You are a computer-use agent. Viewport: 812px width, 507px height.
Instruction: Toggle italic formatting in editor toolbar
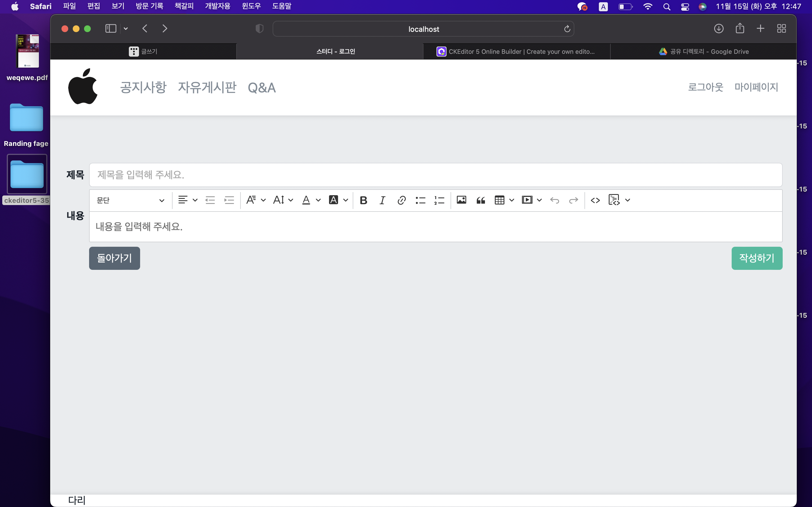[382, 200]
